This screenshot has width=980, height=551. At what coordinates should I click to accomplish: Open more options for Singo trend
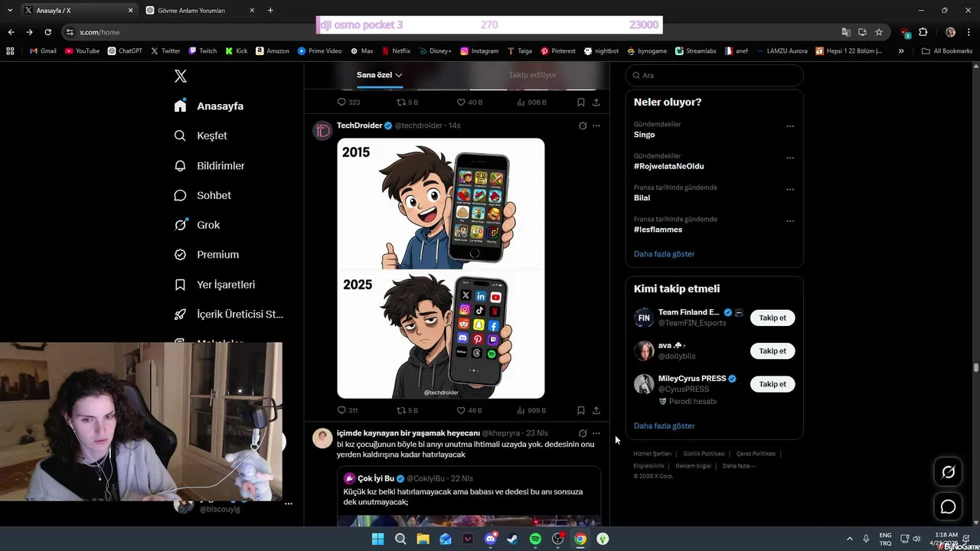click(x=790, y=126)
